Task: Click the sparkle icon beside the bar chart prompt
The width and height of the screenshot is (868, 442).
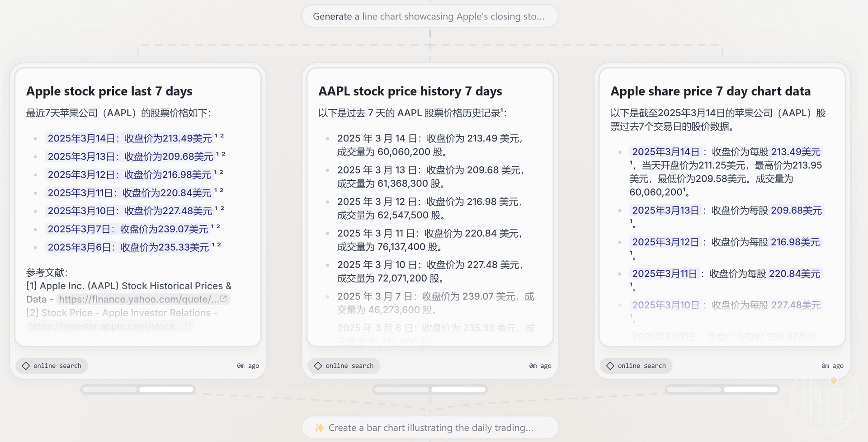Action: pyautogui.click(x=320, y=428)
